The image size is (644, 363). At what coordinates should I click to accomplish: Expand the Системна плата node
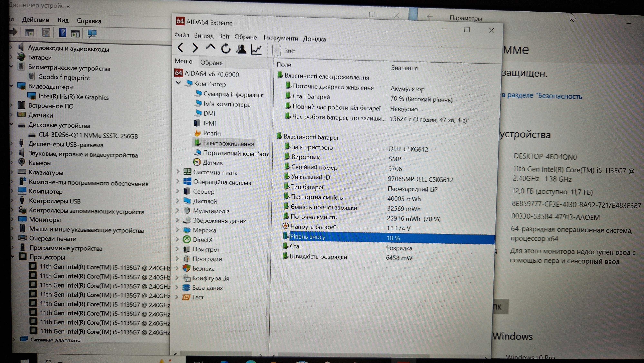(178, 172)
